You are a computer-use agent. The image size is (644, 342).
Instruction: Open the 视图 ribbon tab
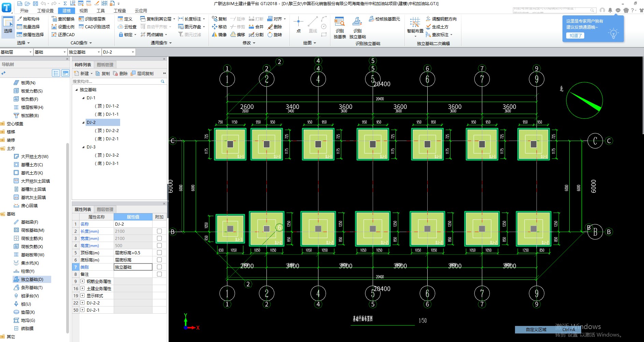pos(84,11)
